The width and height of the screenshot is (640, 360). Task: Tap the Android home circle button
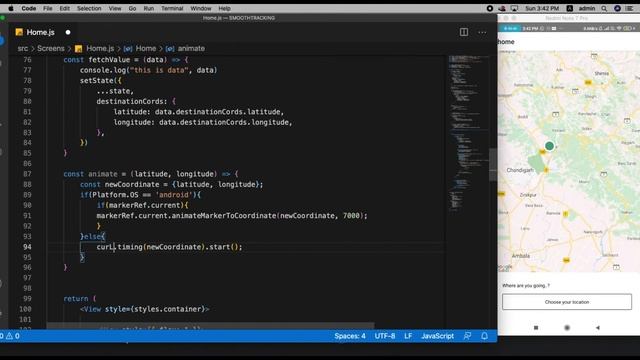click(567, 327)
